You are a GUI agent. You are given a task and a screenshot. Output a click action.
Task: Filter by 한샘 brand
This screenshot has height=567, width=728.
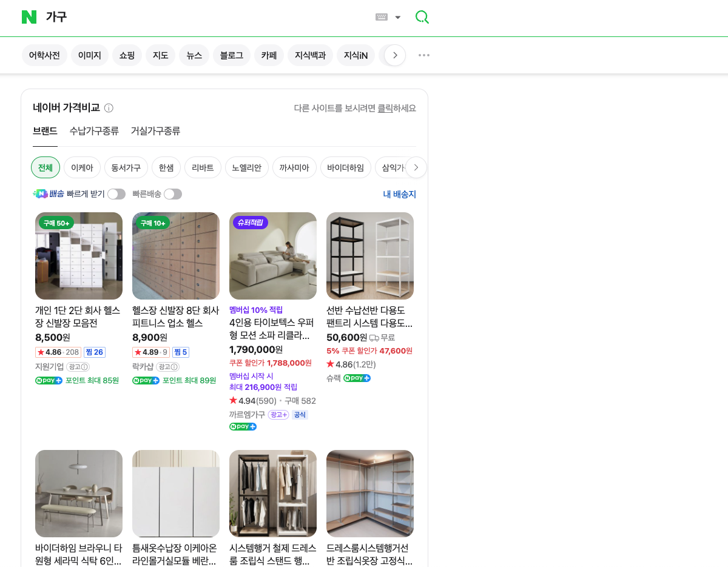(x=166, y=167)
